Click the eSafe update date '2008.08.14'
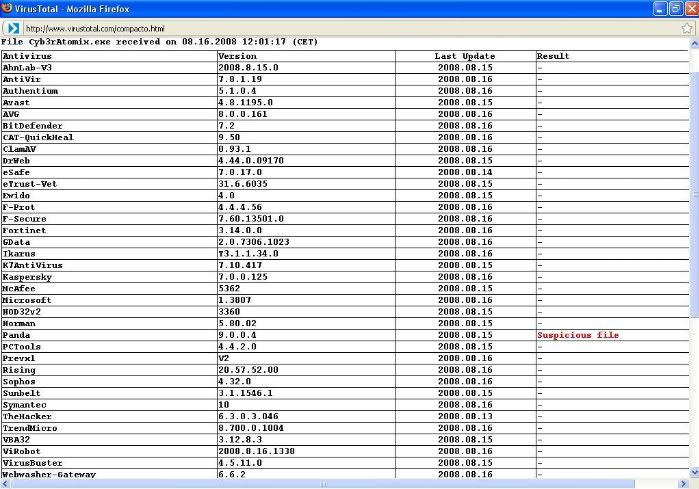Image resolution: width=699 pixels, height=489 pixels. [465, 172]
